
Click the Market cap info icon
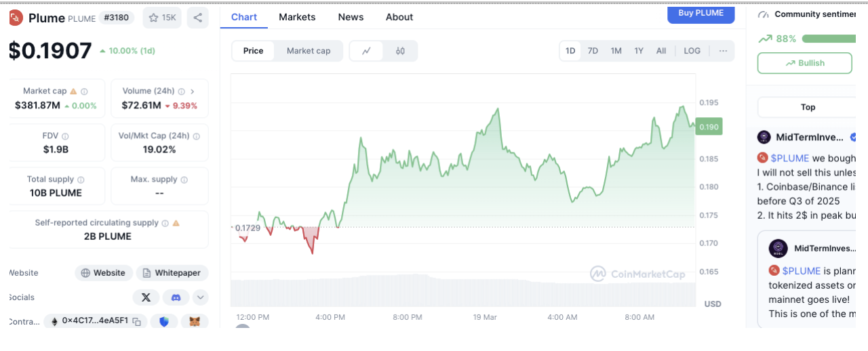[x=84, y=91]
